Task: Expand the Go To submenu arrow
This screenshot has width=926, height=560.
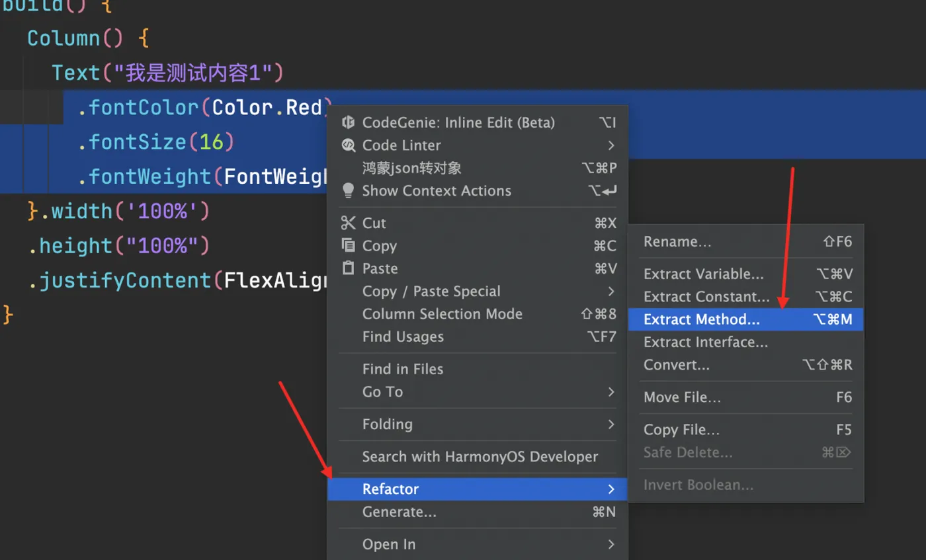Action: pyautogui.click(x=611, y=391)
